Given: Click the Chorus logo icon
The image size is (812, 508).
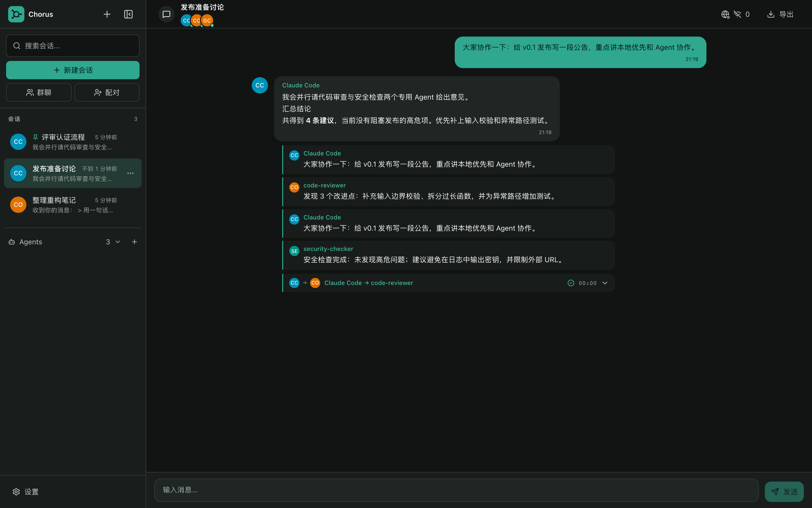Looking at the screenshot, I should (x=16, y=14).
